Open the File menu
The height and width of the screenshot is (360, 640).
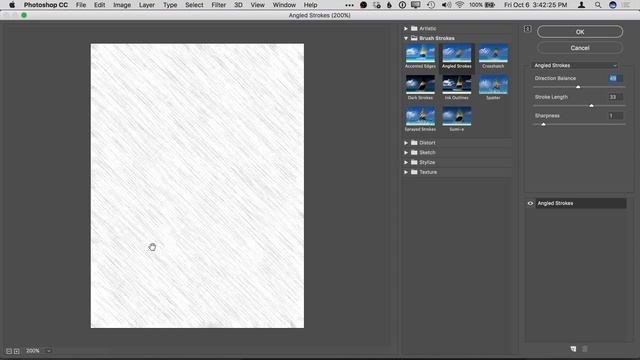[x=81, y=5]
